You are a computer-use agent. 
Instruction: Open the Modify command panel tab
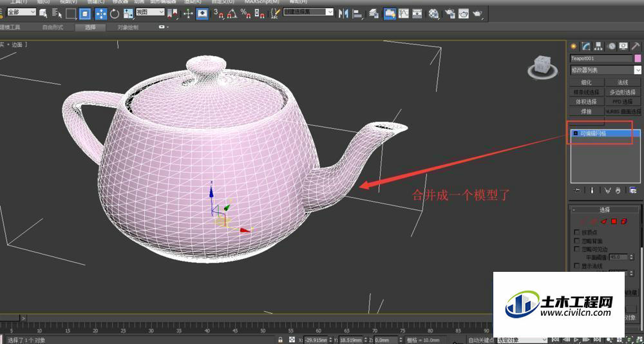click(587, 46)
